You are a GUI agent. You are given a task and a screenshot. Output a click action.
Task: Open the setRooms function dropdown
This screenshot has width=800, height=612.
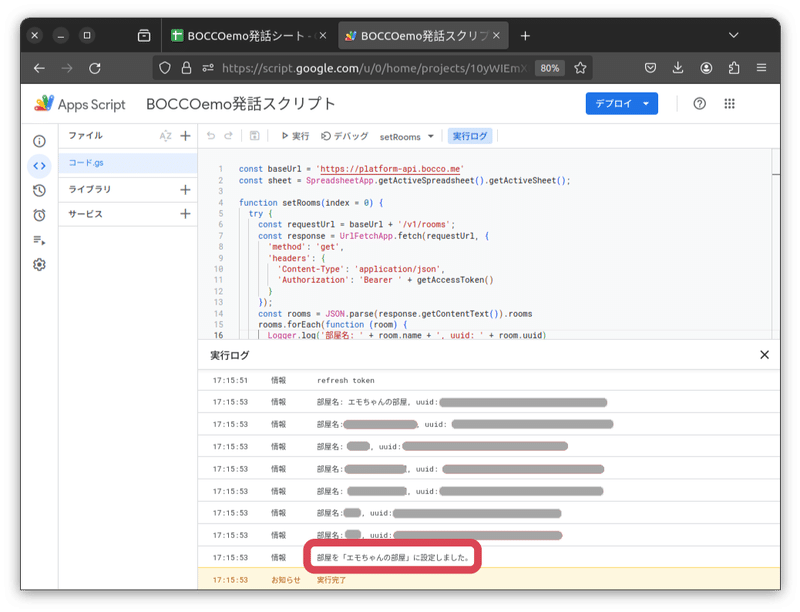(407, 137)
